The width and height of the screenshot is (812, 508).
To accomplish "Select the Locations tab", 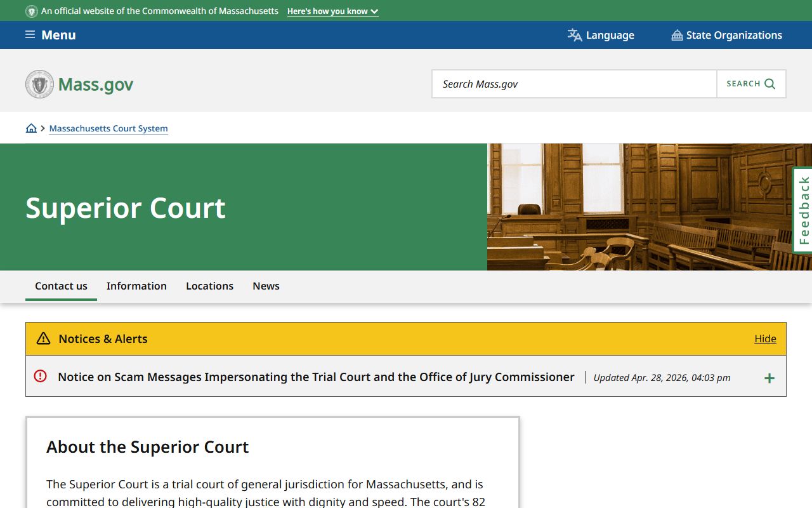I will pos(209,286).
